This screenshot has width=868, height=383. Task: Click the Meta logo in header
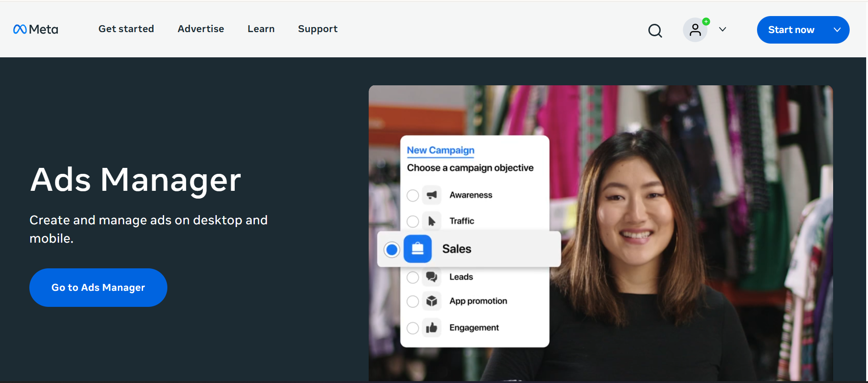pos(36,29)
